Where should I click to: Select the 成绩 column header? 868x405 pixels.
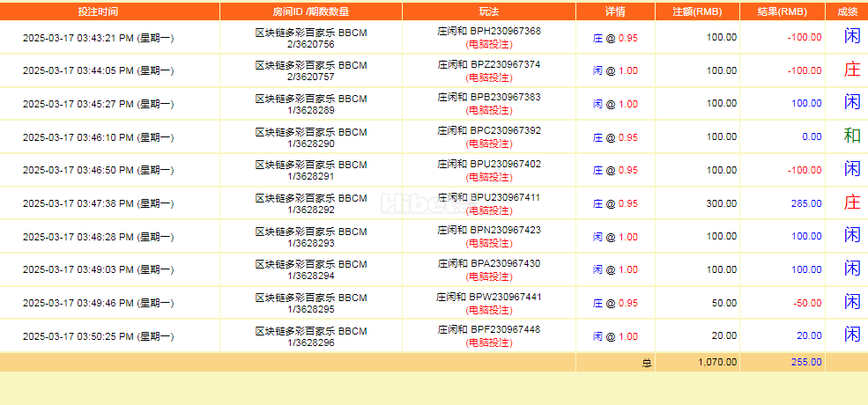pos(845,11)
